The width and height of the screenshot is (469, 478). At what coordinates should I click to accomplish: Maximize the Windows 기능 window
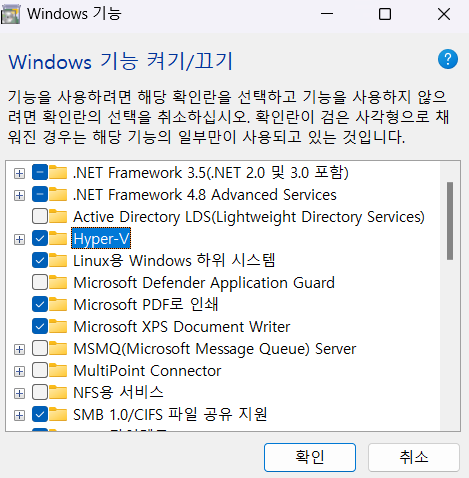coord(385,14)
